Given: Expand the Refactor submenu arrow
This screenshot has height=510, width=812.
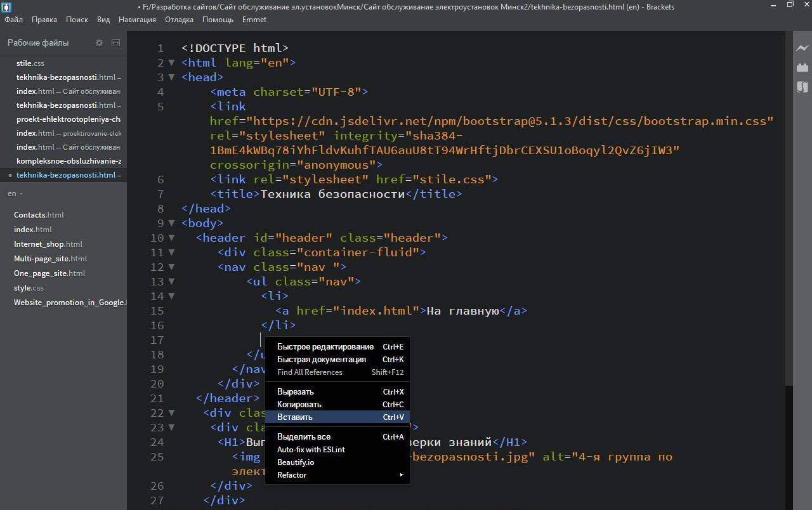Looking at the screenshot, I should (x=401, y=475).
